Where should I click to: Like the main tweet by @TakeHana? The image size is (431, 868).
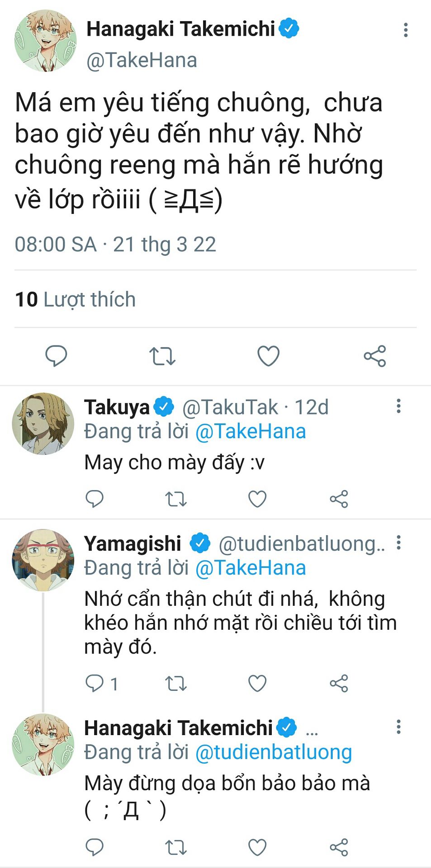(268, 356)
